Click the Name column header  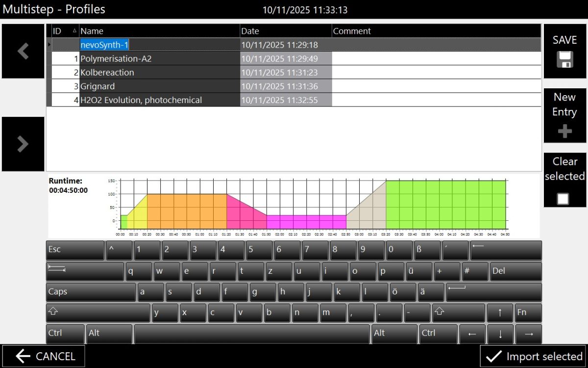pos(159,31)
